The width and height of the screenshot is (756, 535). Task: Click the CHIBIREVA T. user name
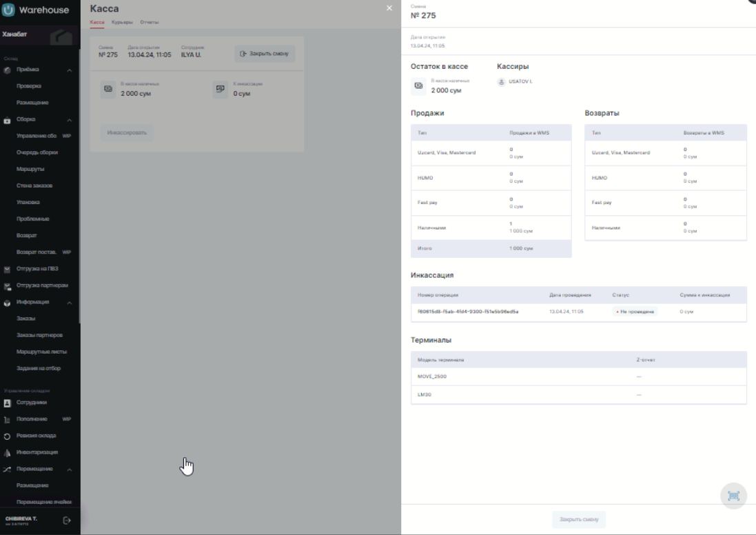[x=21, y=518]
